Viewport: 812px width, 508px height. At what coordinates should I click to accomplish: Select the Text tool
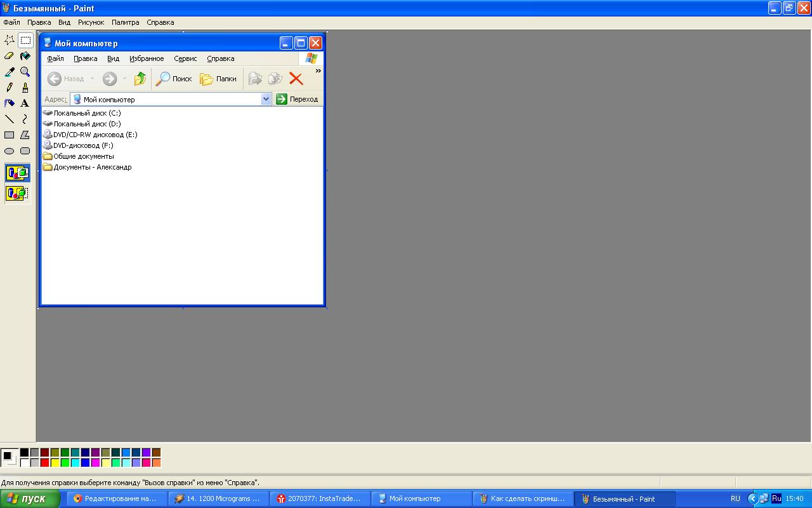tap(25, 103)
